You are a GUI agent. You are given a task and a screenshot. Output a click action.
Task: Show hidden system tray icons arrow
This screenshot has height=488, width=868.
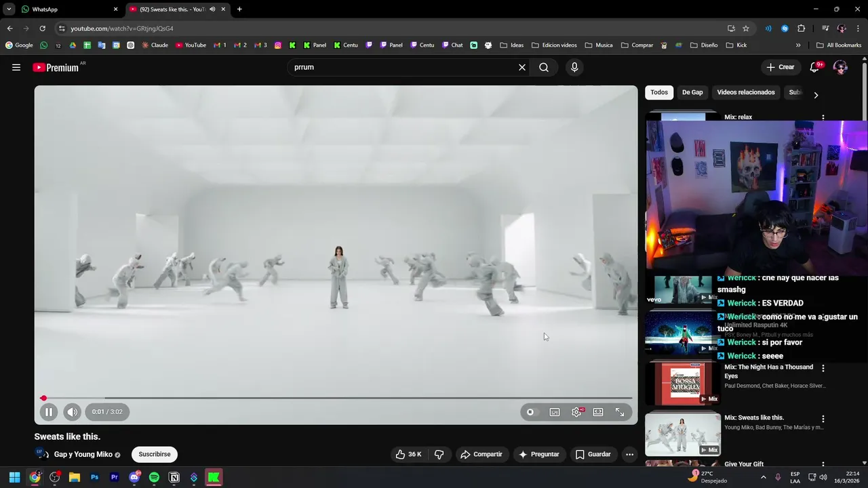point(763,477)
